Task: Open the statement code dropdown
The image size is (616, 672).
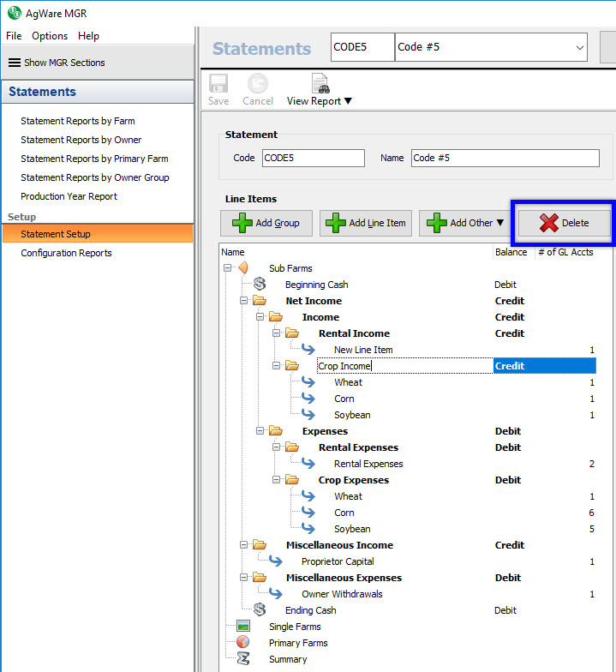Action: click(580, 47)
